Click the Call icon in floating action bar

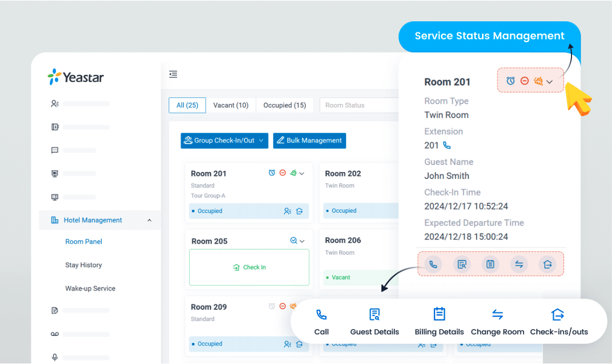click(x=321, y=315)
